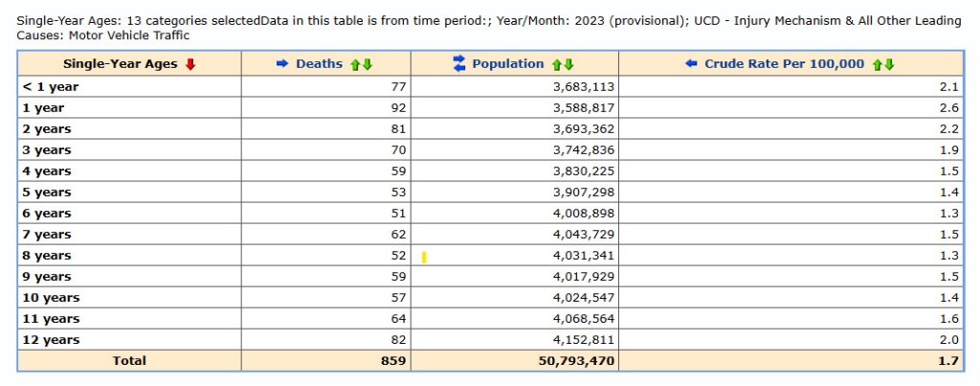980x386 pixels.
Task: Sort Population ascending with green up arrow
Action: (x=557, y=64)
